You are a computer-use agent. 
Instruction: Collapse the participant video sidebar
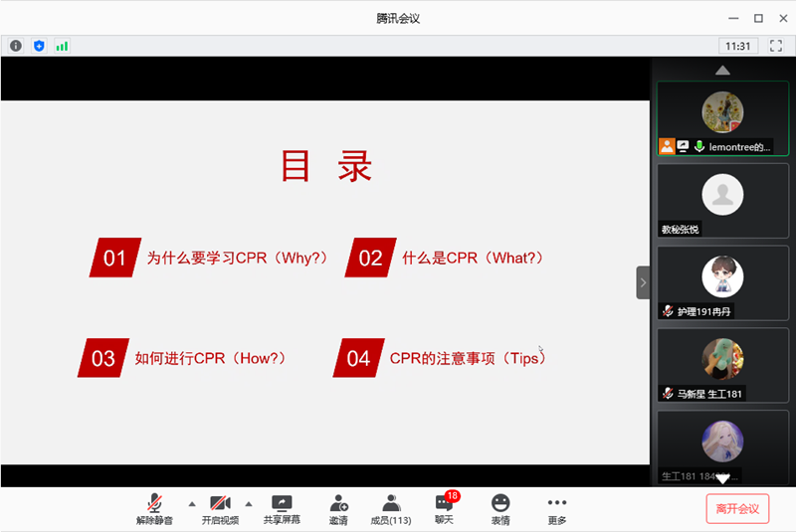coord(643,282)
